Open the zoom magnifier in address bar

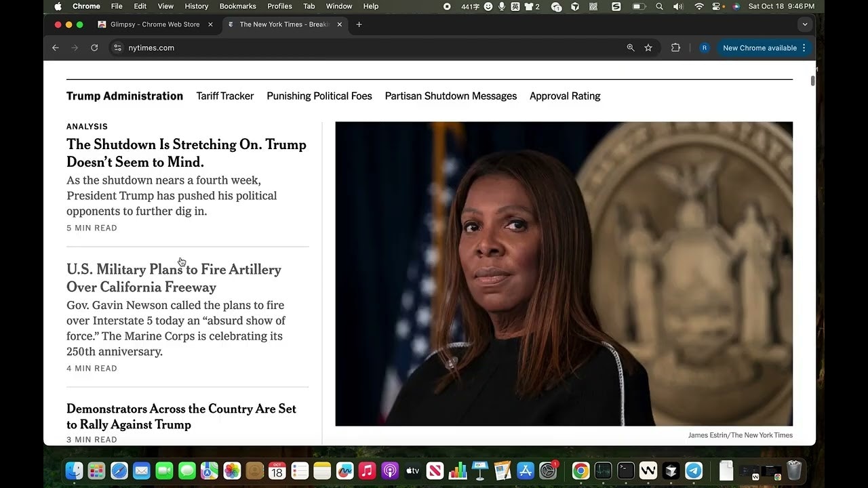pyautogui.click(x=631, y=47)
